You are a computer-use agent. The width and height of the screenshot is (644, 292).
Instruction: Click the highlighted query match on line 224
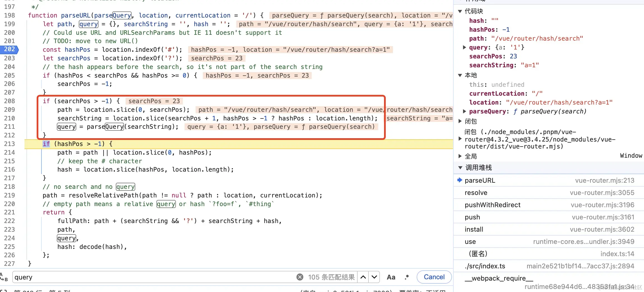(67, 238)
